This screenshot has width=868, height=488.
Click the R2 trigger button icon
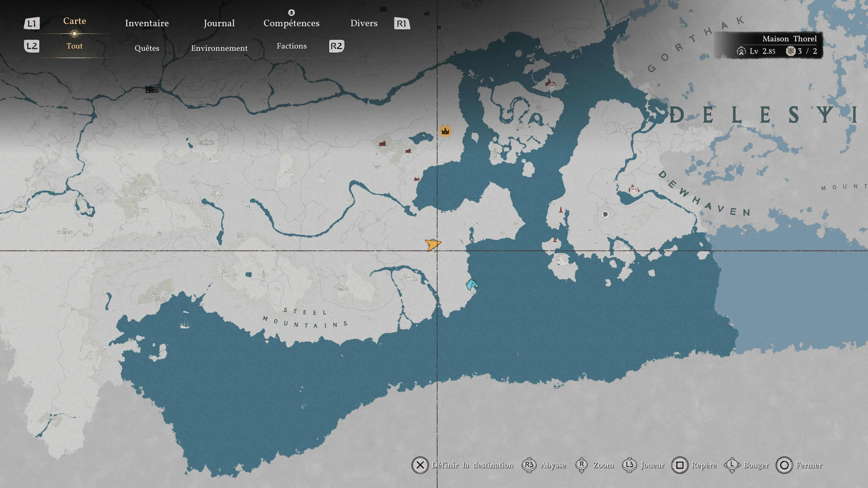click(x=336, y=46)
